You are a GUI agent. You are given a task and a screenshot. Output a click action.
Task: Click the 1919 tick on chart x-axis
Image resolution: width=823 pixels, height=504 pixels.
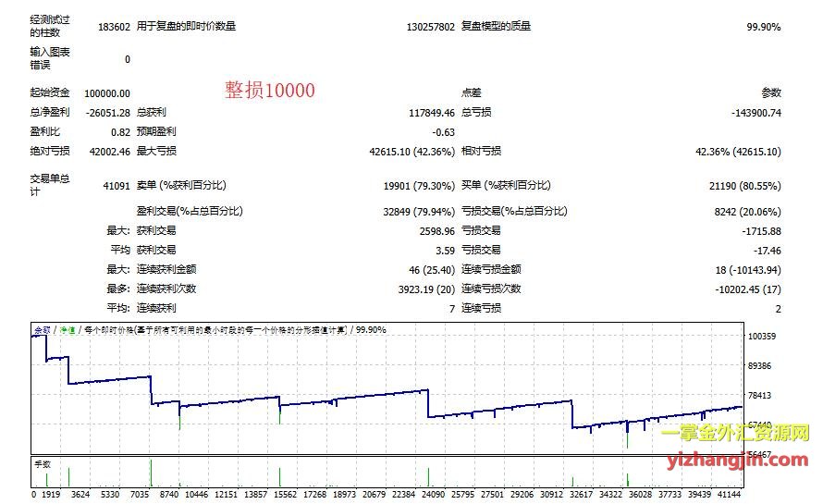tap(52, 495)
